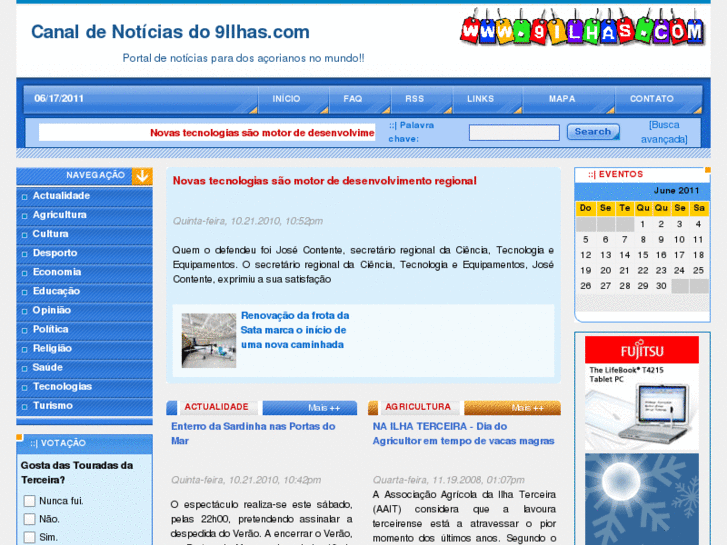
Task: Open headline Novas tecnologias são motor de desenvolvimento regional
Action: (x=325, y=181)
